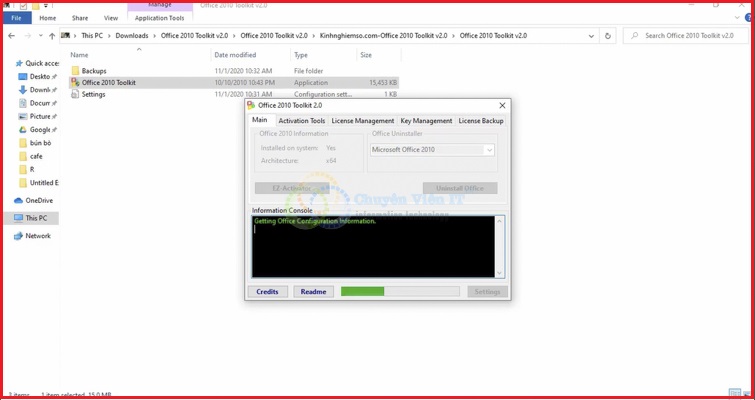Select the Settings configuration file icon
755x400 pixels.
[75, 95]
